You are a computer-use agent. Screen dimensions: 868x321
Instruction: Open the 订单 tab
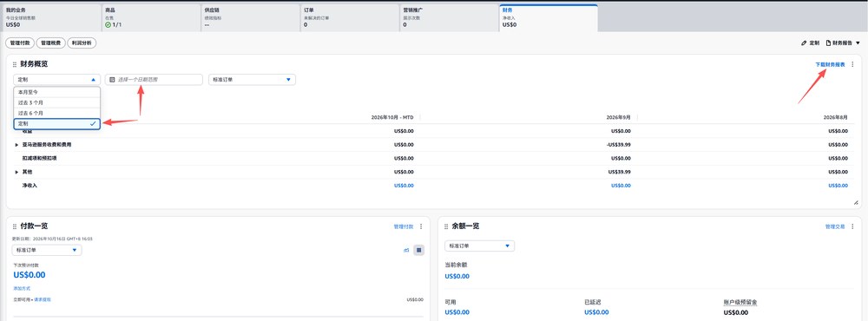coord(350,17)
